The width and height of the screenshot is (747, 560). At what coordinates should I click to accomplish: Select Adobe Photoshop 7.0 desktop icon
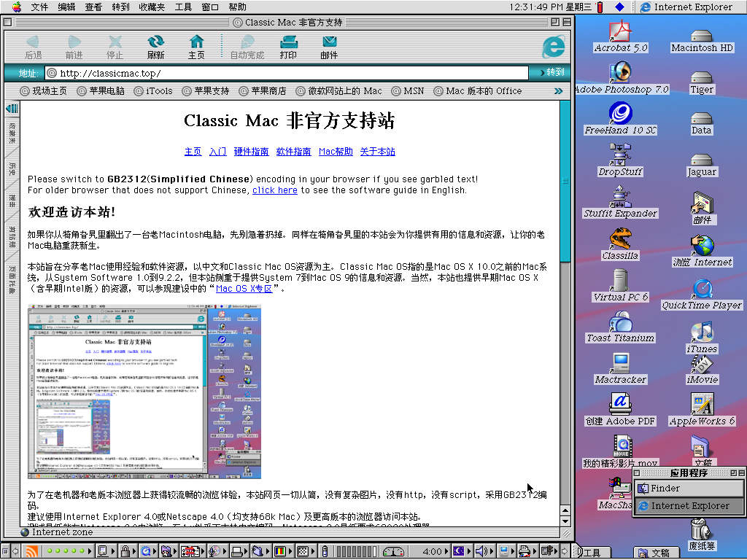pyautogui.click(x=620, y=72)
